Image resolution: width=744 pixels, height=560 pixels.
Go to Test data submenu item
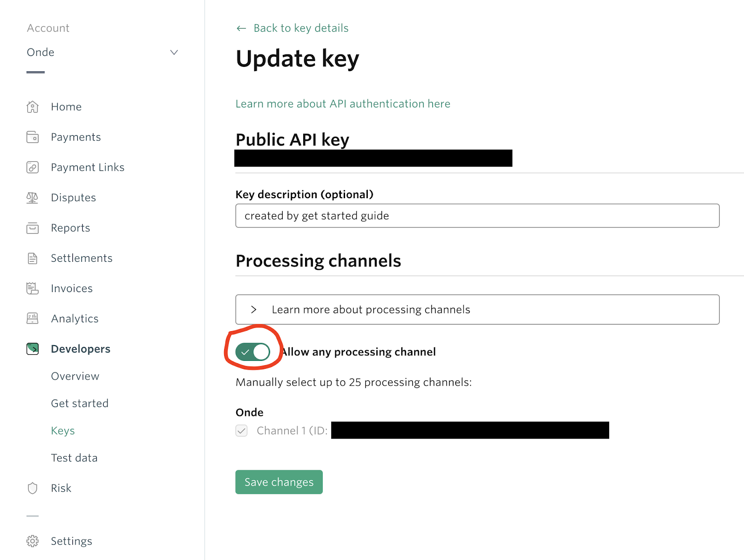tap(74, 458)
